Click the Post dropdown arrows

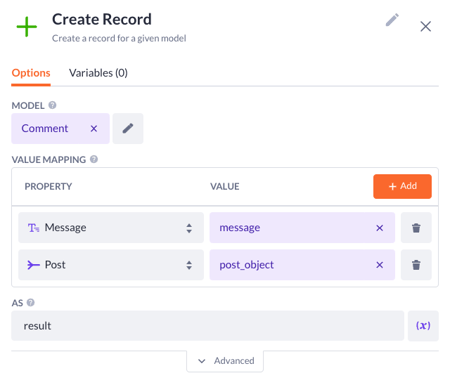tap(189, 265)
